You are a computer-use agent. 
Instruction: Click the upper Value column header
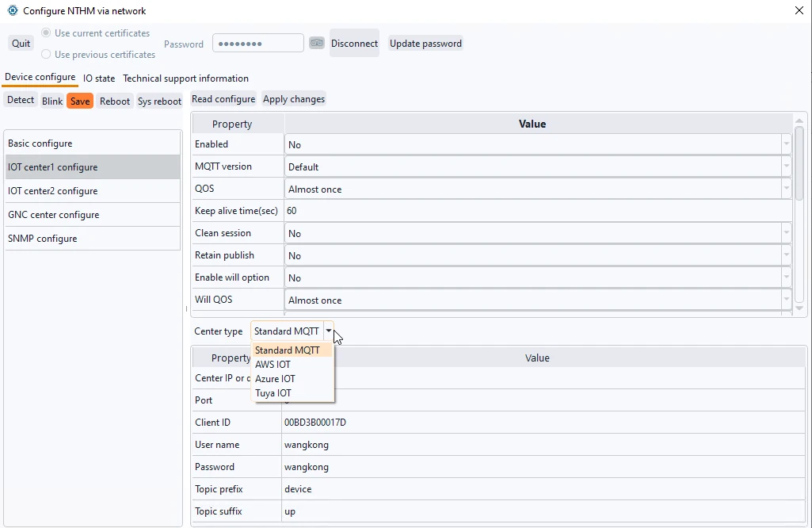539,124
